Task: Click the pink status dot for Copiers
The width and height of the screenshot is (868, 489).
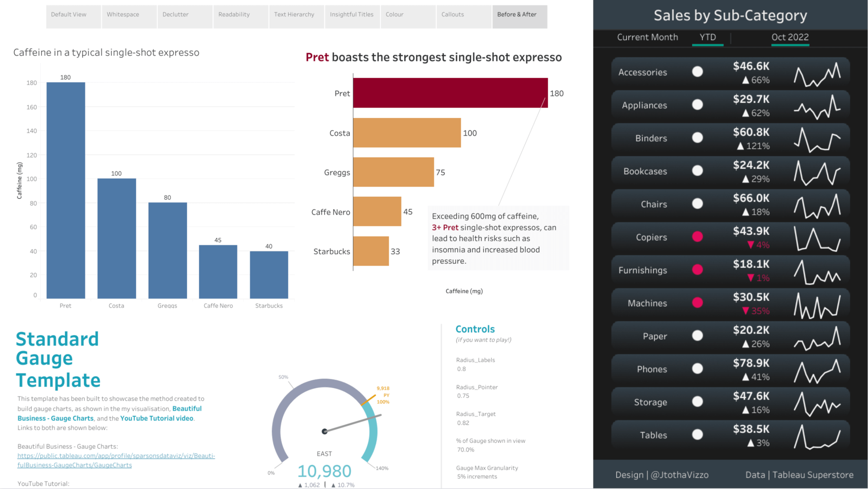Action: tap(697, 236)
